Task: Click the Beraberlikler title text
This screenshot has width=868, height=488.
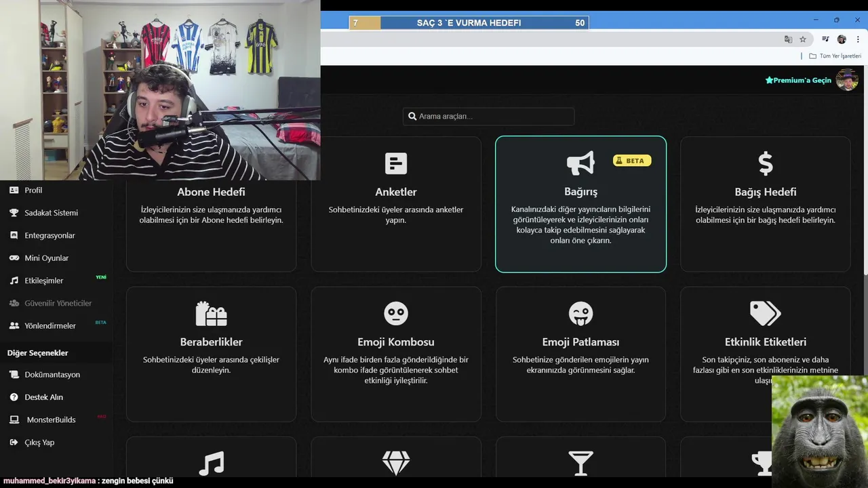Action: click(x=211, y=342)
